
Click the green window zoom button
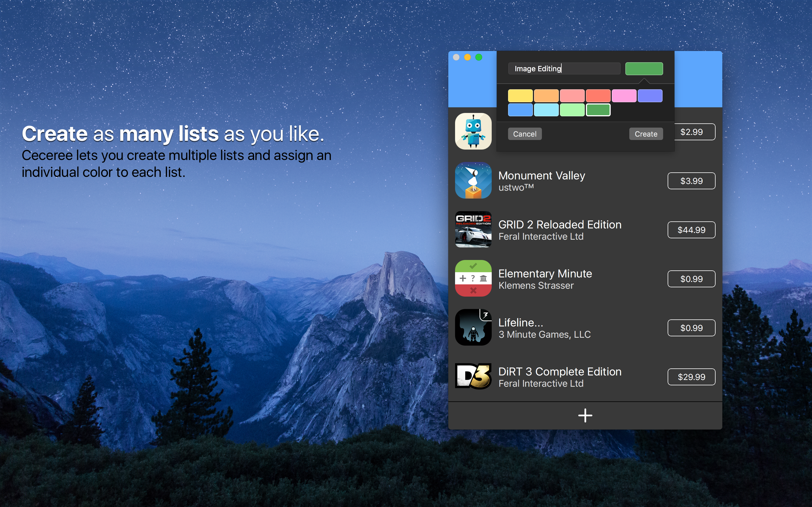[479, 57]
